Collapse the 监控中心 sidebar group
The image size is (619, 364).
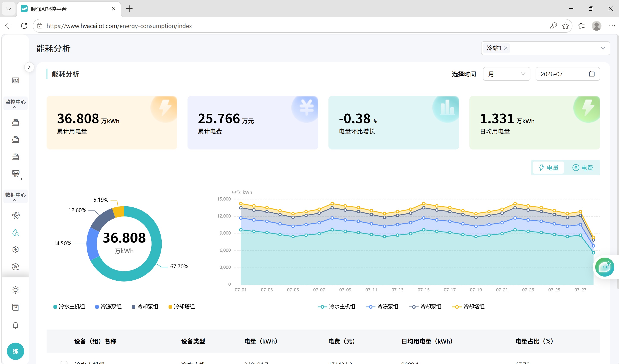(x=16, y=104)
